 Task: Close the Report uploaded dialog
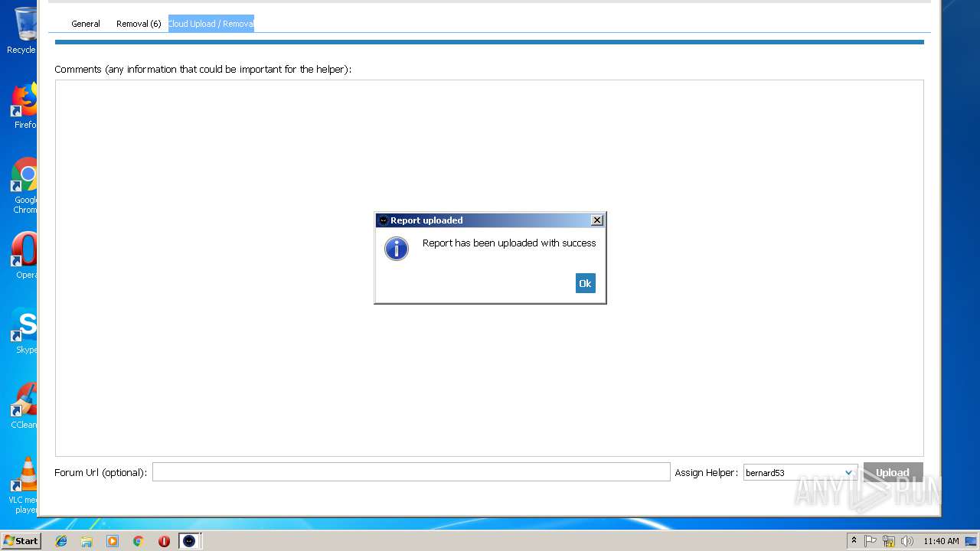[x=597, y=220]
